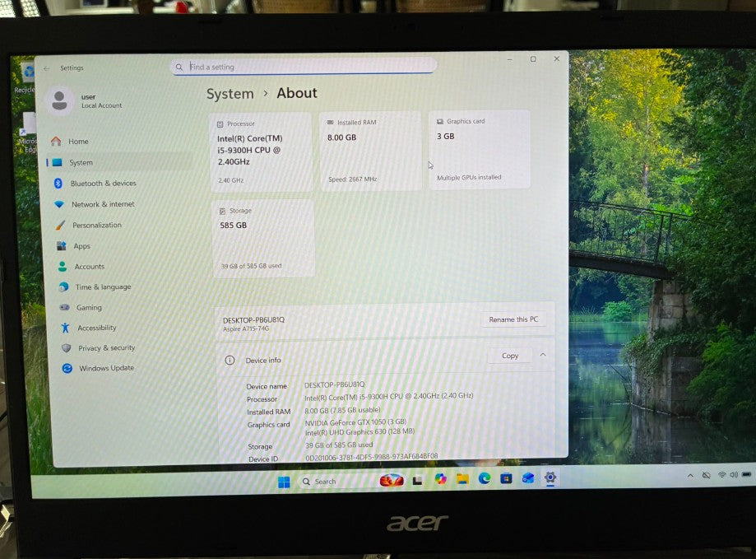Copy the device info
Viewport: 756px width, 559px height.
pyautogui.click(x=510, y=356)
